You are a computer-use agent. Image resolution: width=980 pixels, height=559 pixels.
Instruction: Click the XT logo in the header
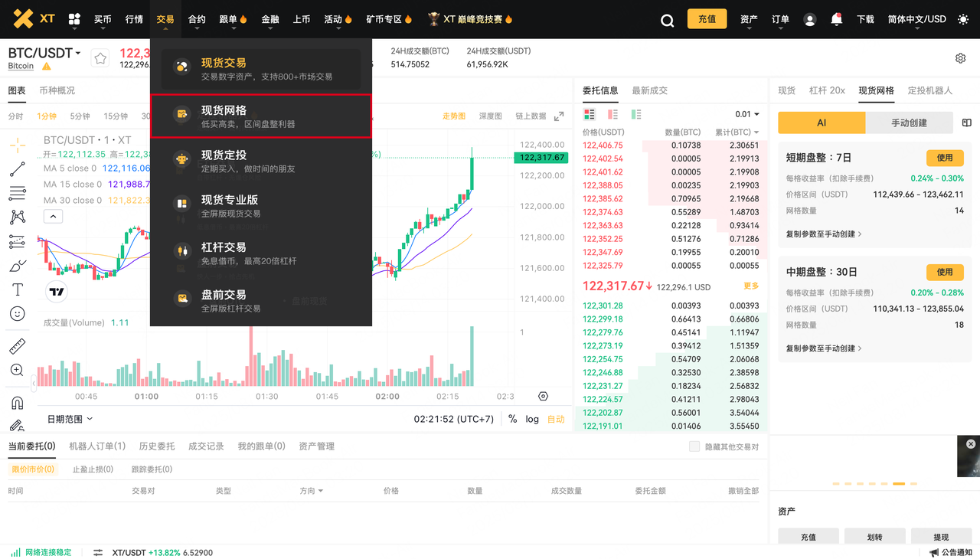coord(34,18)
